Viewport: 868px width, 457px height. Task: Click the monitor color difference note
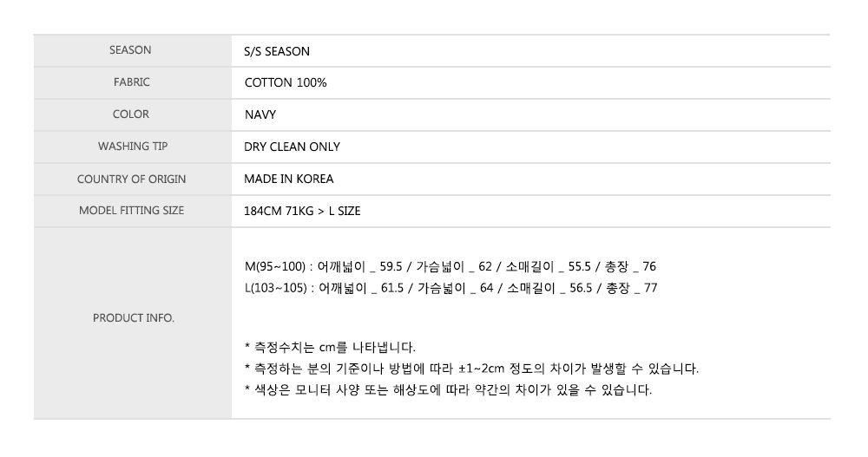pyautogui.click(x=449, y=389)
